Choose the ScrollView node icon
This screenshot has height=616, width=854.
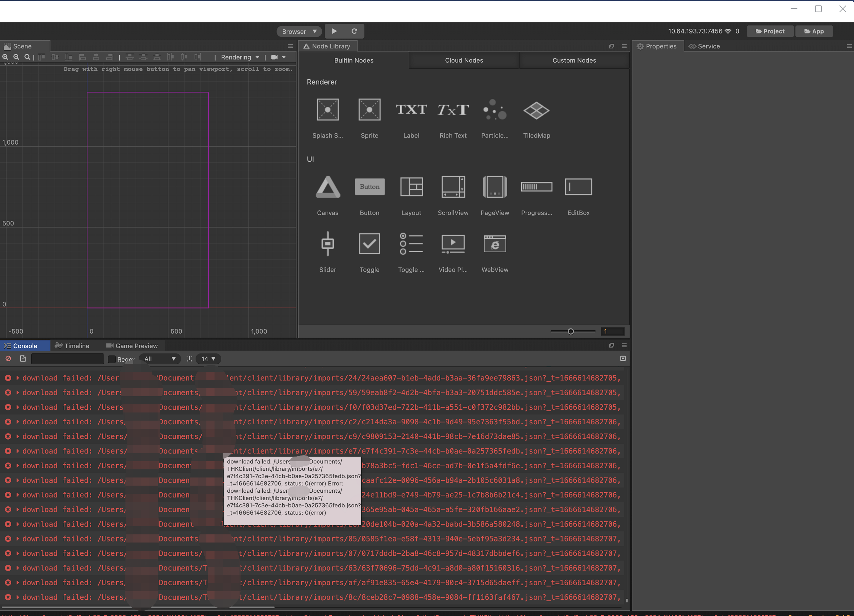(x=453, y=187)
